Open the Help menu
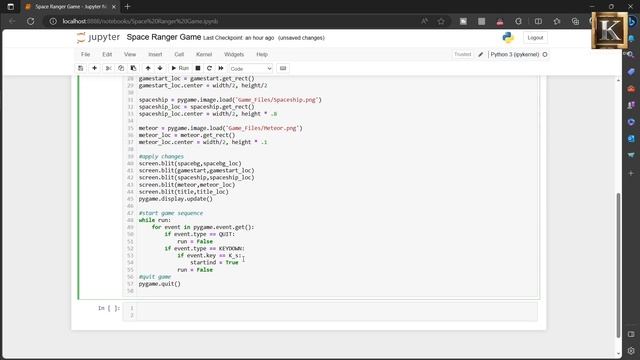This screenshot has height=360, width=640. (x=262, y=54)
